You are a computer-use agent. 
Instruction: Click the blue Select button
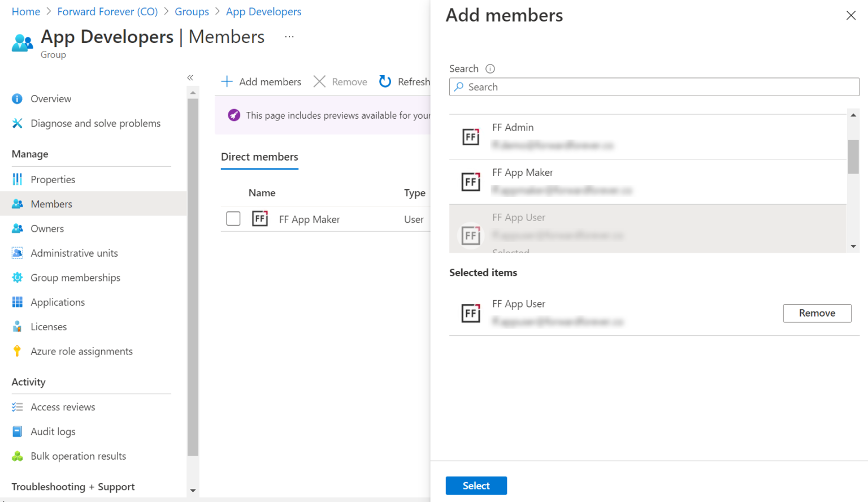[x=476, y=486]
